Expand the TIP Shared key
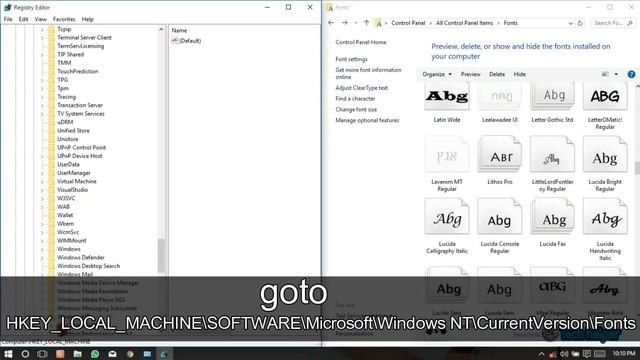Screen dimensions: 640x360 (x=42, y=54)
